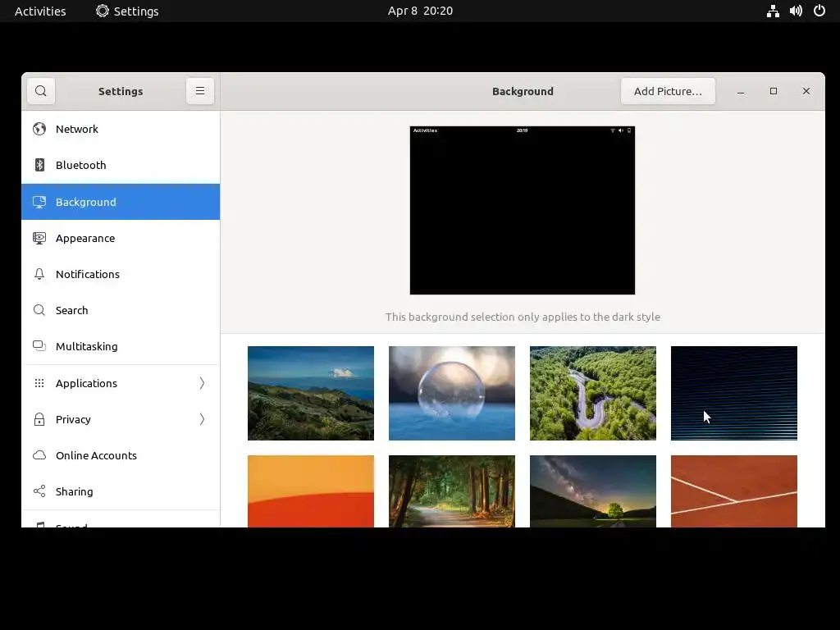Screen dimensions: 840x630
Task: Click the Online Accounts cloud icon
Action: click(39, 455)
